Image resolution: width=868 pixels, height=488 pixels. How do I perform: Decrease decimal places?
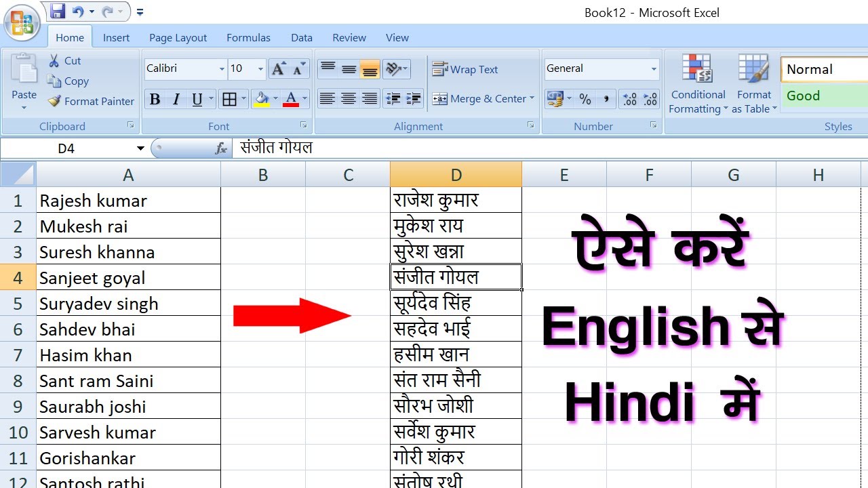[x=650, y=99]
